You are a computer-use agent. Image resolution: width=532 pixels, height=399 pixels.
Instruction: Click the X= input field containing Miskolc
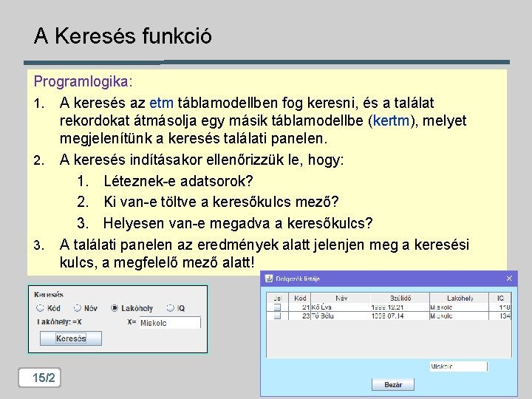click(x=170, y=323)
